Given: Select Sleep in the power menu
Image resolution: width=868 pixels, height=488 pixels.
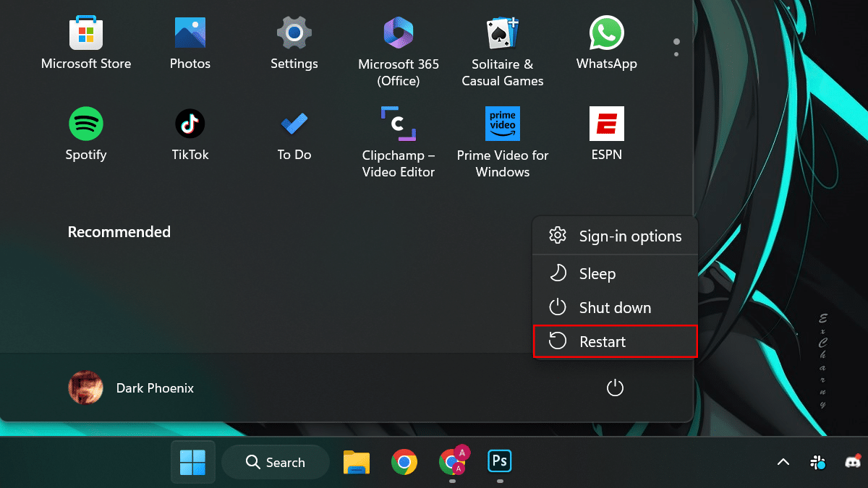Looking at the screenshot, I should pyautogui.click(x=616, y=274).
